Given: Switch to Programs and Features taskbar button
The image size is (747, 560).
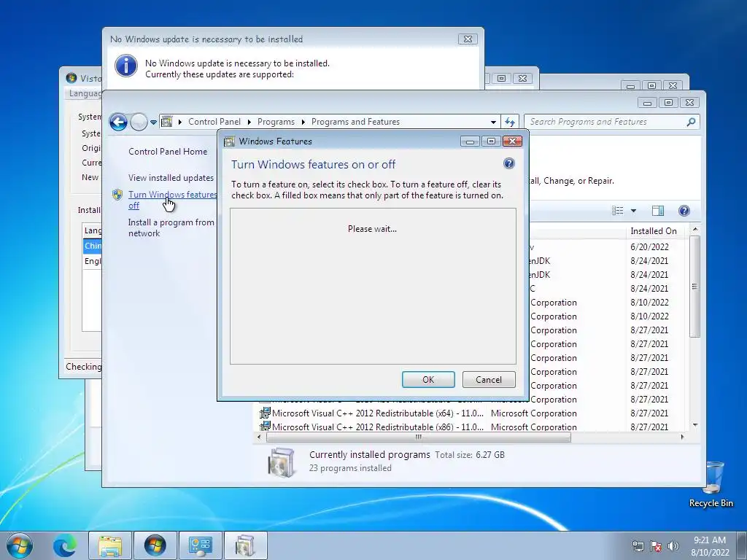Looking at the screenshot, I should coord(245,545).
